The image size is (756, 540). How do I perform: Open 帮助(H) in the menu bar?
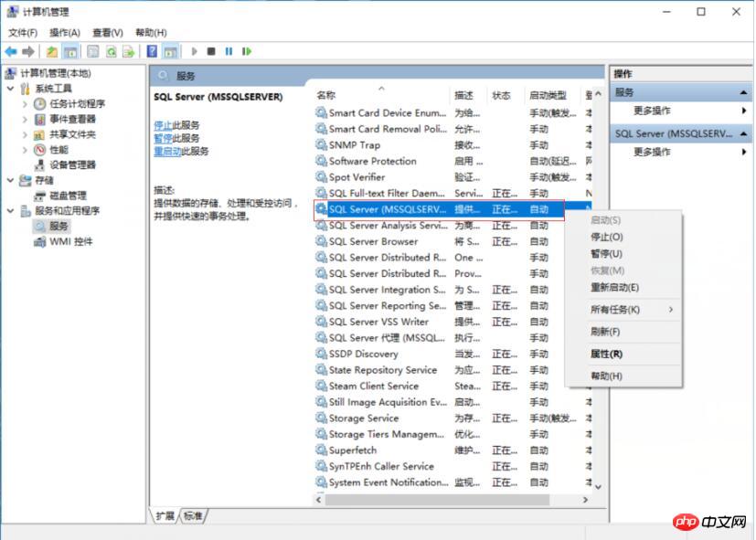coord(151,32)
